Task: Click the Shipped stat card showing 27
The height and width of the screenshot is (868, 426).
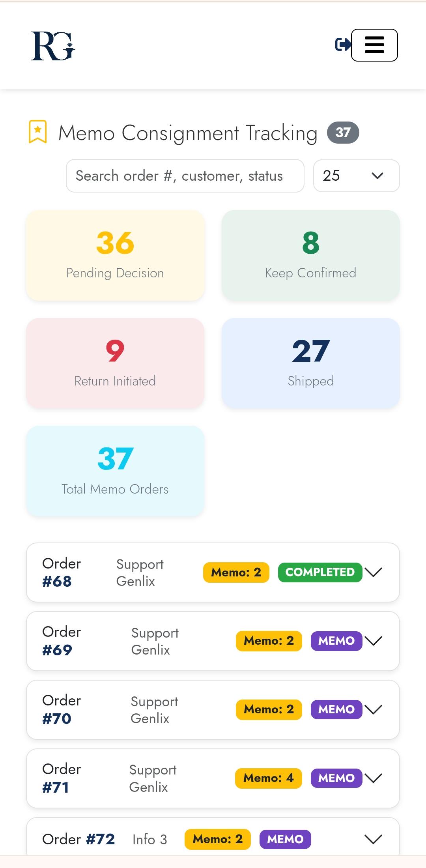Action: 310,363
